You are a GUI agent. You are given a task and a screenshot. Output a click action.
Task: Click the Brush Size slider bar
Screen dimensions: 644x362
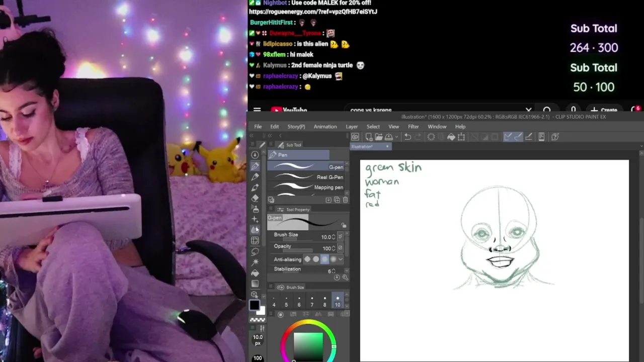[x=297, y=239]
